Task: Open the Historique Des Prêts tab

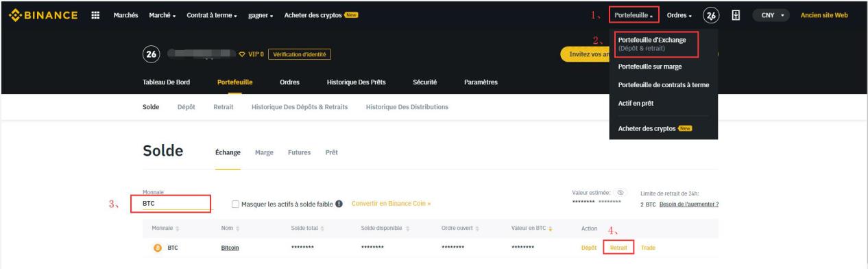Action: (x=356, y=82)
